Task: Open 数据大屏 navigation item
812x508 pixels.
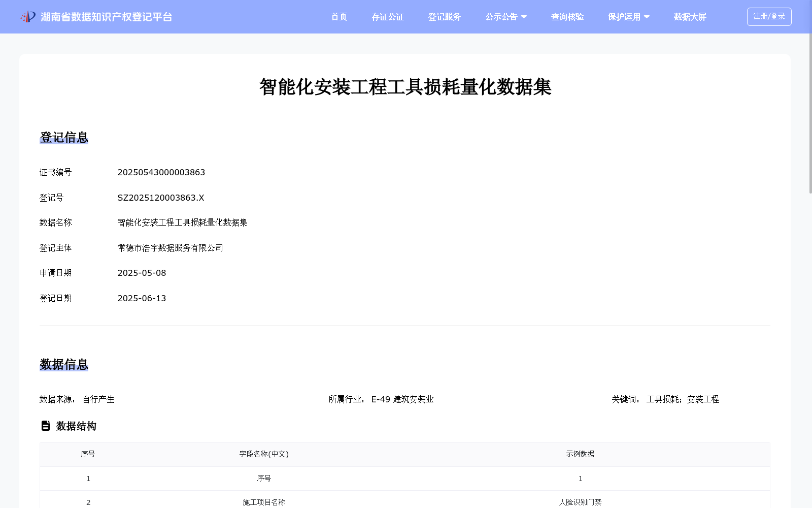Action: point(690,17)
